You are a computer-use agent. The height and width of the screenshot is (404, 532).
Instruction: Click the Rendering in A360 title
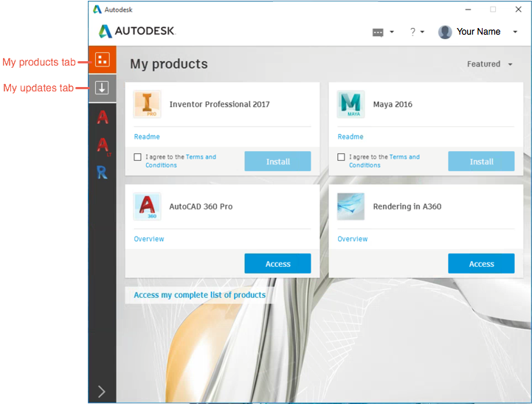tap(407, 206)
